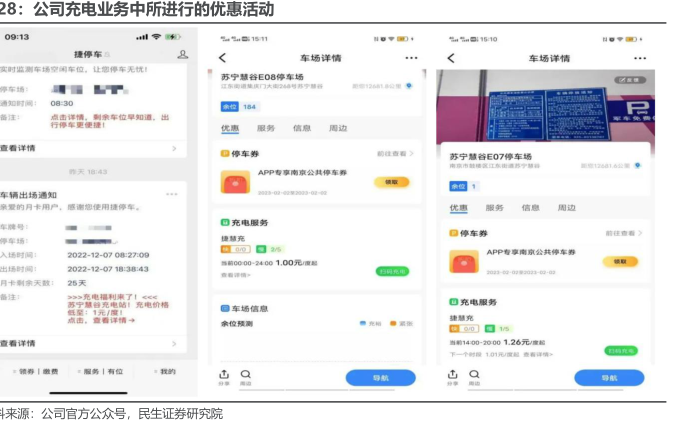Open E07 car park photo banner
Viewport: 688px width, 434px height.
click(x=543, y=105)
